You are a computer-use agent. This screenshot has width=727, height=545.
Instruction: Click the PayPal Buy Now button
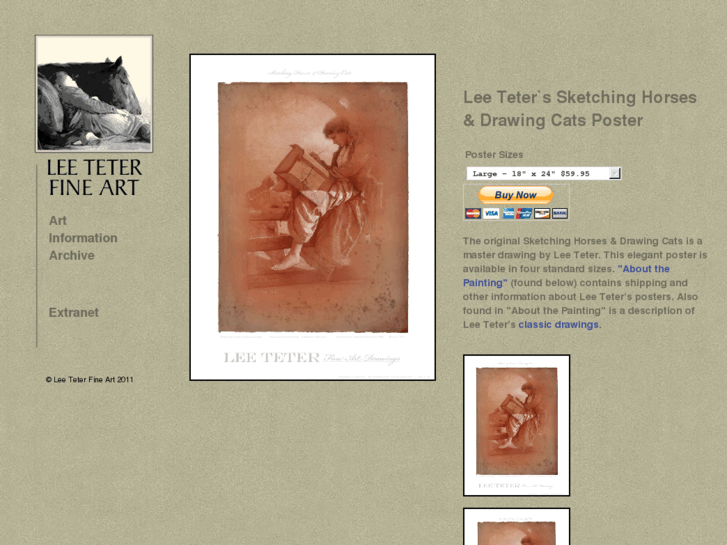(x=516, y=195)
